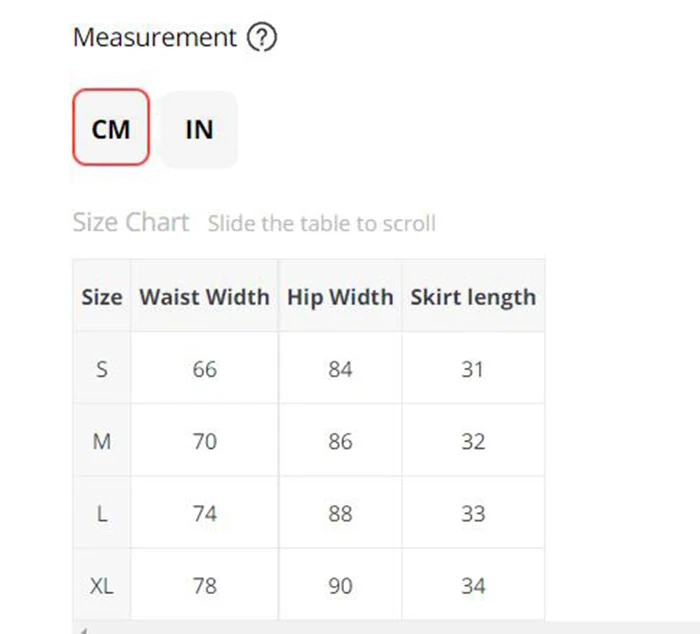Click the Size Chart heading
The image size is (700, 634).
point(131,222)
